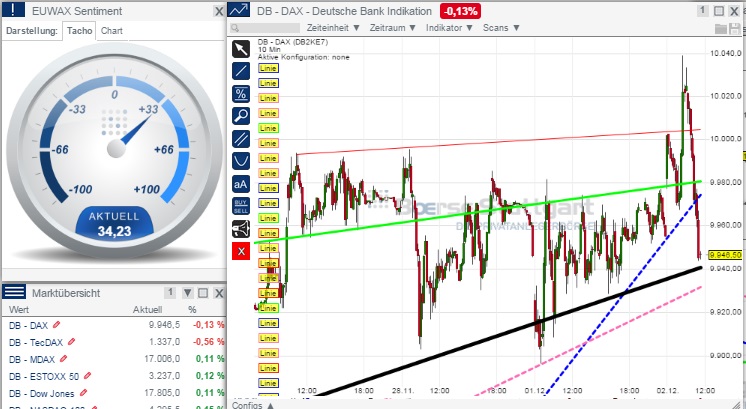Screen dimensions: 746x409
Task: Click the pencil icon next to DB - ESTOXX 50
Action: (87, 376)
